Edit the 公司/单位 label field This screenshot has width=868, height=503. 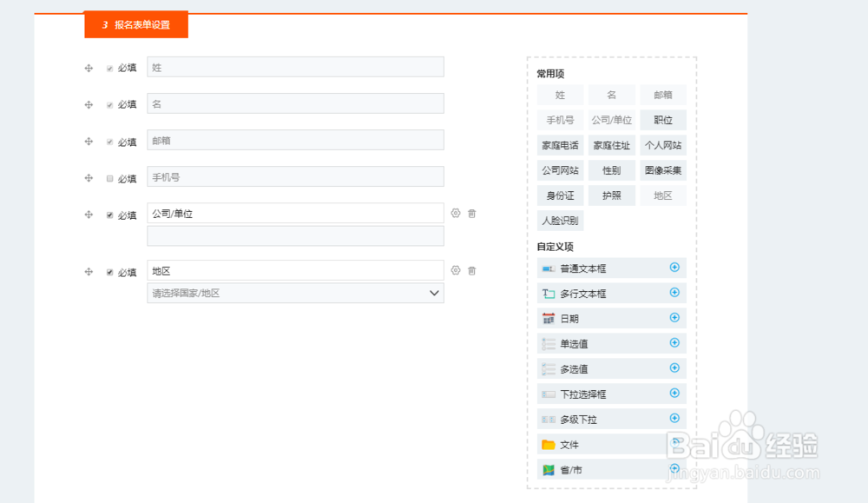295,214
